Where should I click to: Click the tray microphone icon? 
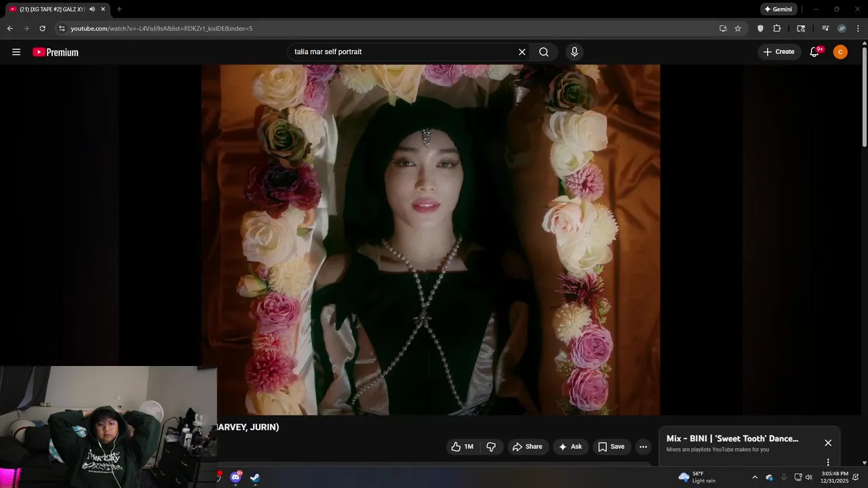[x=784, y=477]
